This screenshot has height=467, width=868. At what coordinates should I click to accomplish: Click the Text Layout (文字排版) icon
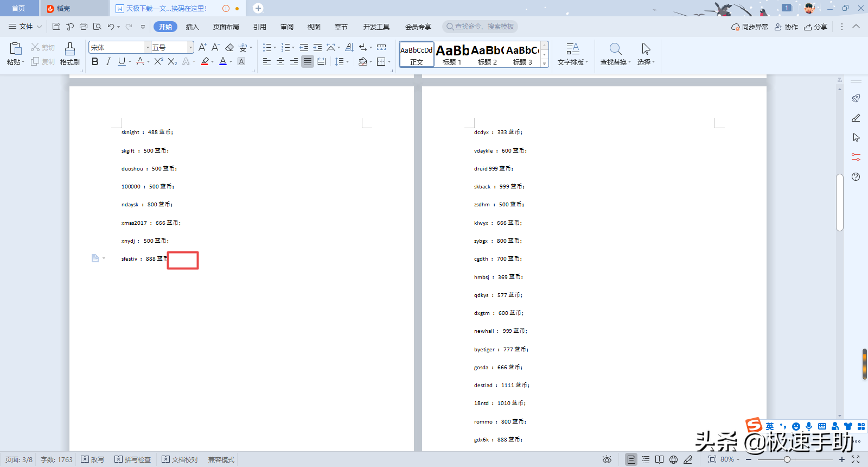click(x=572, y=49)
